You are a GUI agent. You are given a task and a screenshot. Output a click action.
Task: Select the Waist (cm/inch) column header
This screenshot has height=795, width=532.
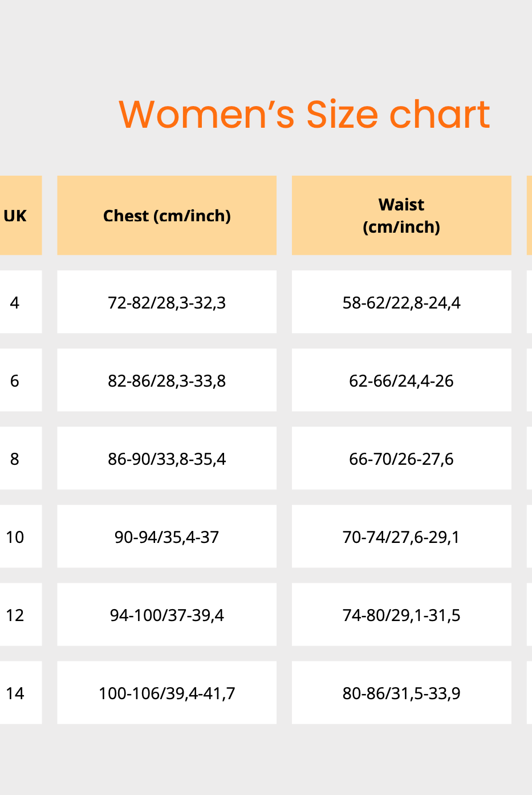[401, 216]
